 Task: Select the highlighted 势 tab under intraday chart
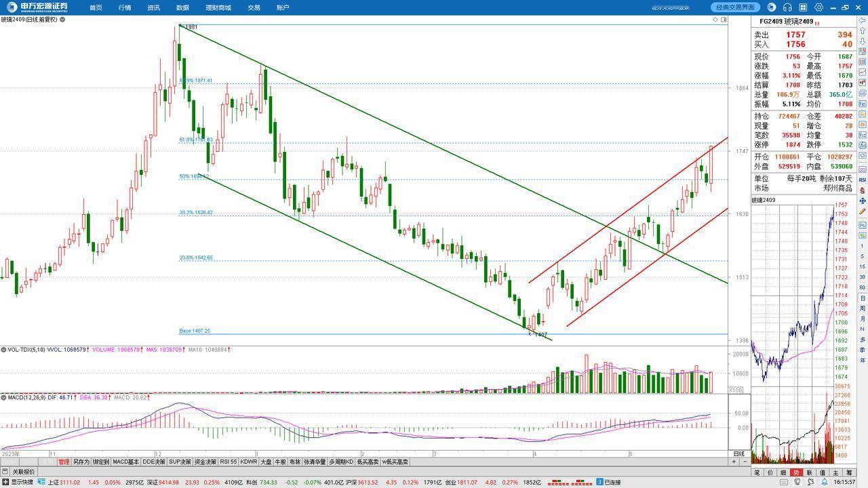pyautogui.click(x=796, y=472)
